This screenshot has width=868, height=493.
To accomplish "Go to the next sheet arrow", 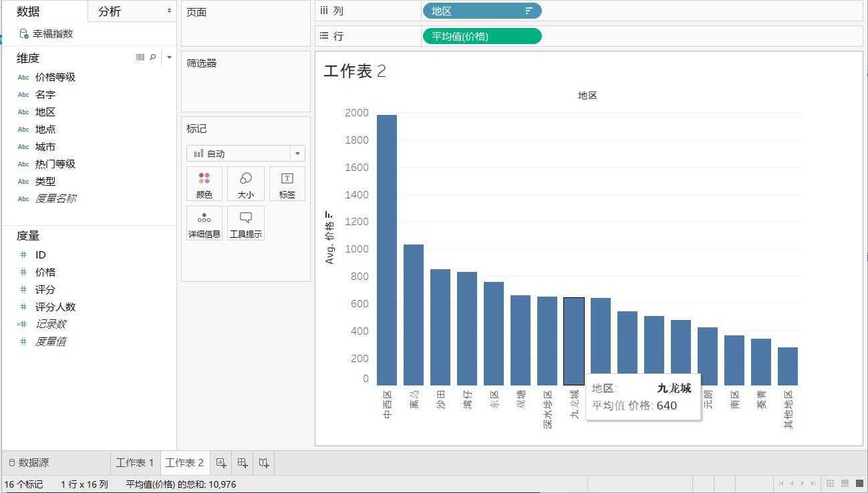I will pos(803,483).
